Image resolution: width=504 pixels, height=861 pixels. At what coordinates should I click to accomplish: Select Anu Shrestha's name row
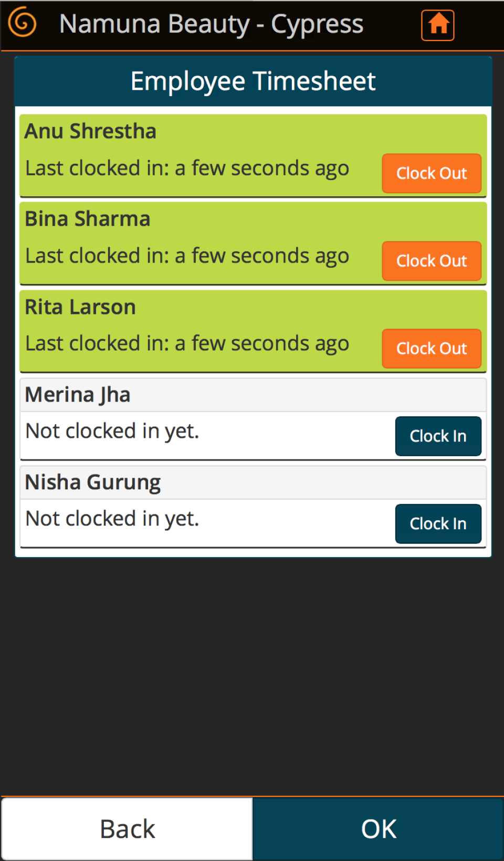pos(90,131)
